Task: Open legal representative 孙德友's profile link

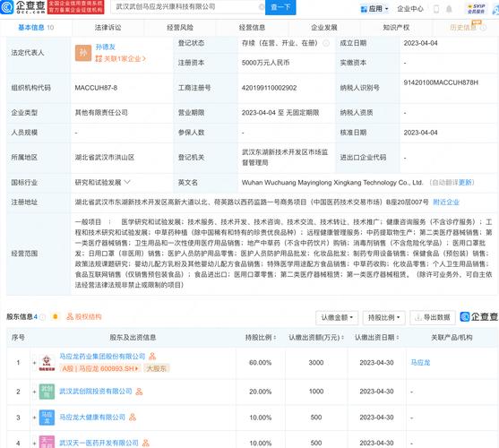Action: click(106, 47)
